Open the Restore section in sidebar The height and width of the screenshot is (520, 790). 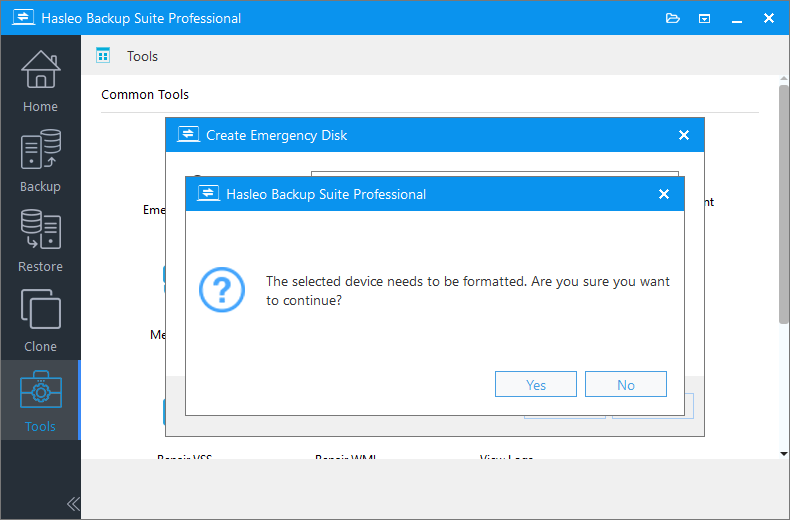(x=40, y=240)
